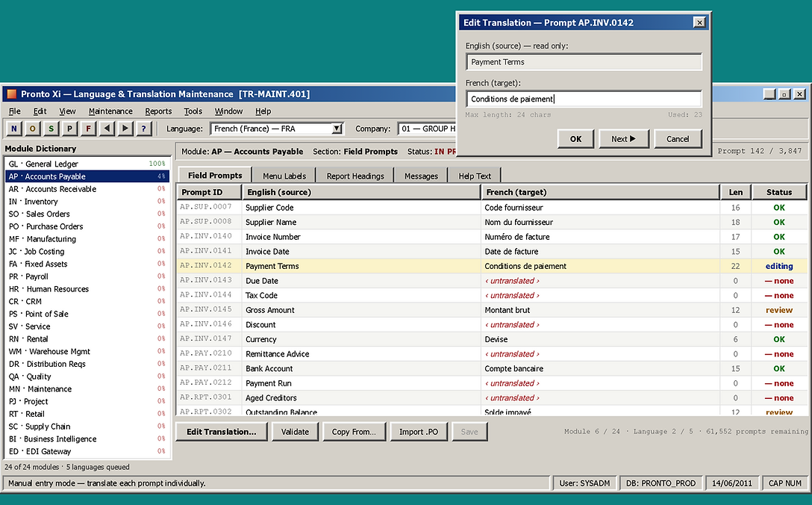Switch to the Menu Labels tab

point(284,176)
